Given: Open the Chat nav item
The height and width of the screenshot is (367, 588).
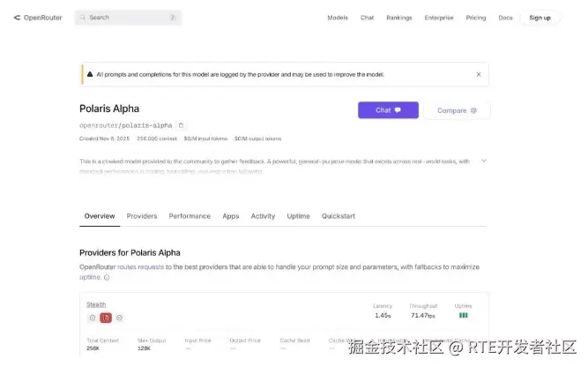Looking at the screenshot, I should click(x=367, y=18).
